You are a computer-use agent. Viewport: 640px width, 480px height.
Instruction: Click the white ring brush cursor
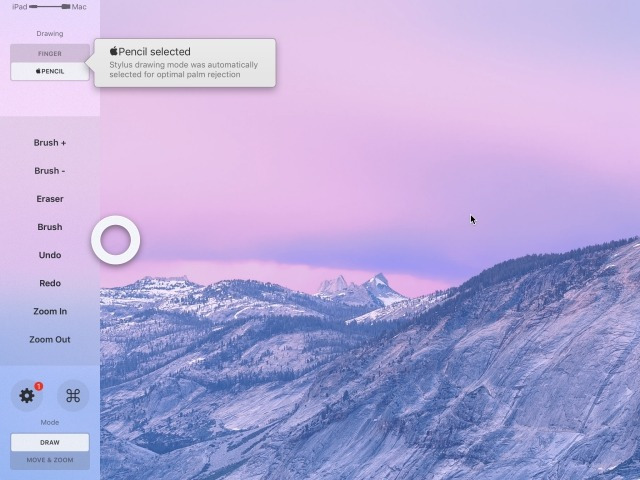(116, 240)
